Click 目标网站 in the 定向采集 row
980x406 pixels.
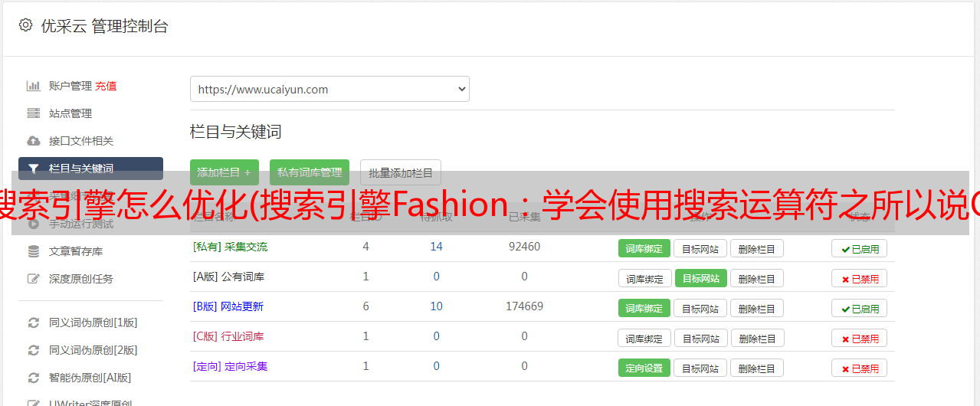click(x=700, y=368)
